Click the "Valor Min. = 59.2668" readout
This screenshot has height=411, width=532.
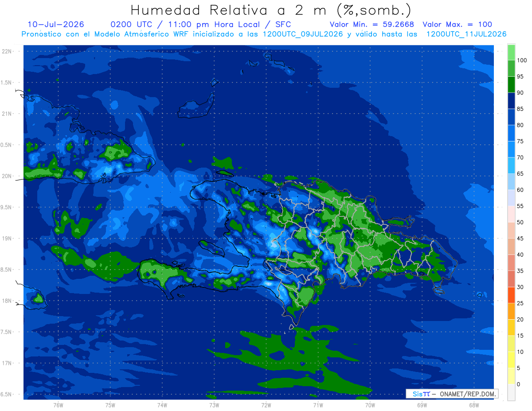pos(372,24)
